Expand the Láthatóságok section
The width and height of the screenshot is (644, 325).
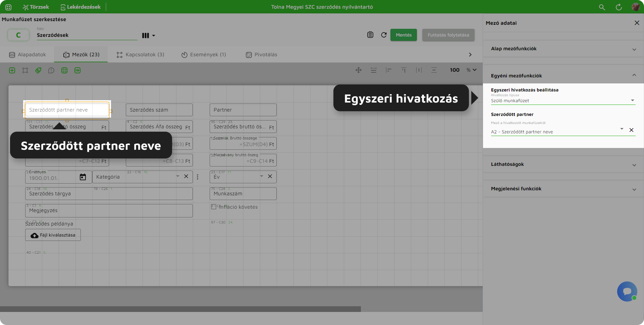click(563, 165)
